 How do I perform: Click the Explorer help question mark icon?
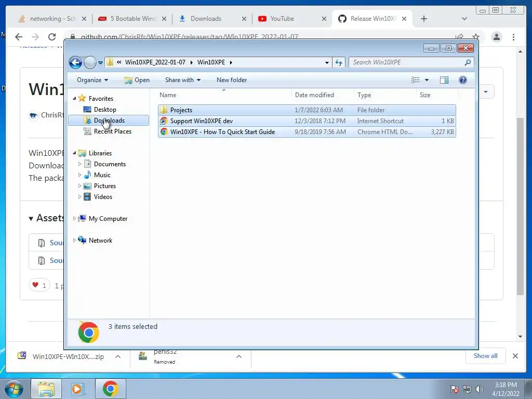pos(463,80)
